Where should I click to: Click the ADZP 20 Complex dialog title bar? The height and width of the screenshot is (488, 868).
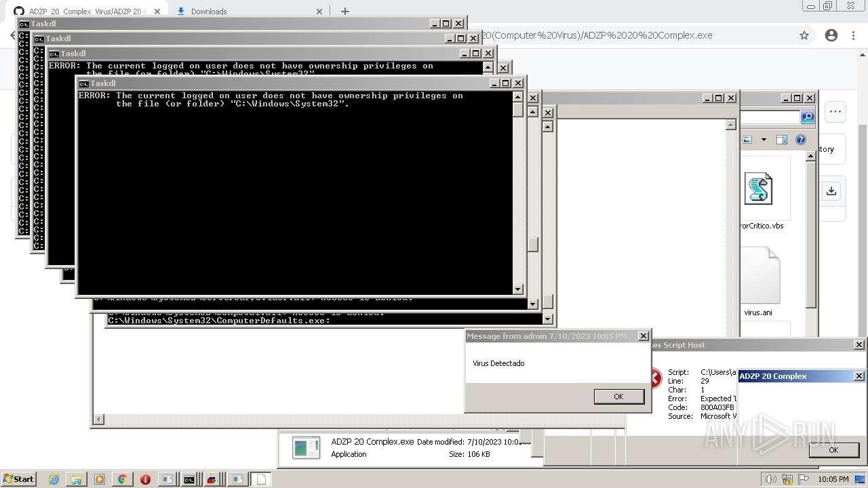(x=793, y=376)
